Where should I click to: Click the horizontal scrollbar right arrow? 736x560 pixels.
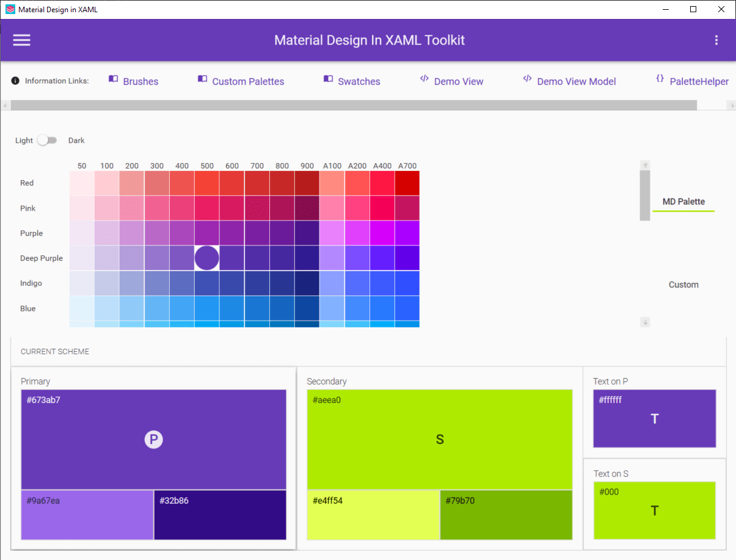pyautogui.click(x=731, y=106)
